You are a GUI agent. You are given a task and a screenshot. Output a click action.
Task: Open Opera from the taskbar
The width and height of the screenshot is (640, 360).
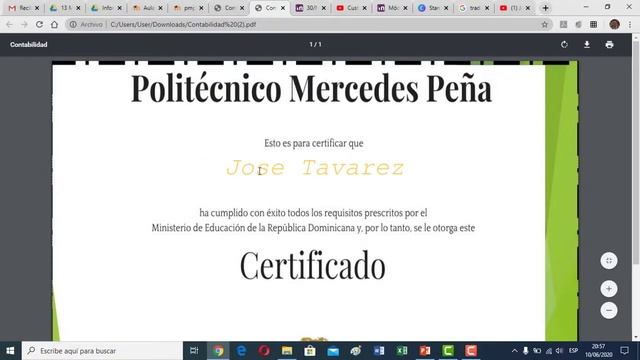[264, 351]
